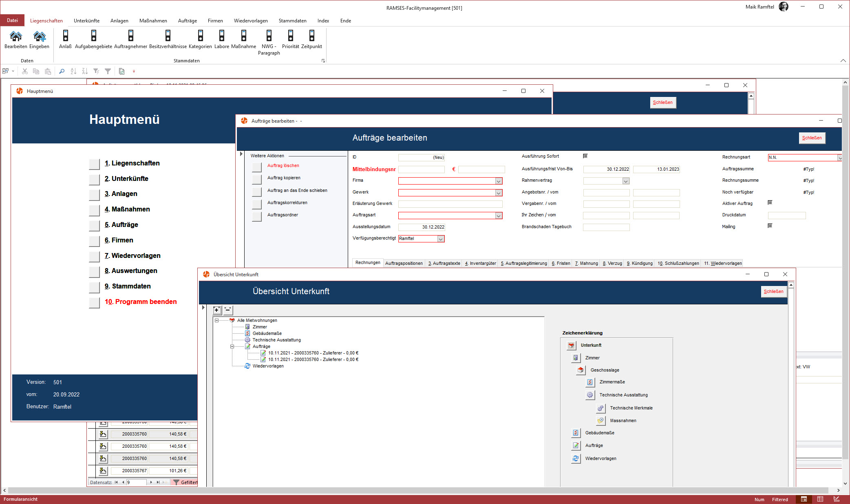Open the Auftragsart dropdown
850x504 pixels.
point(498,216)
